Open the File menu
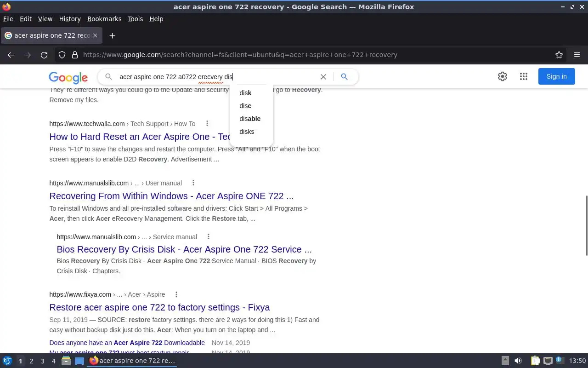588x368 pixels. [x=8, y=19]
